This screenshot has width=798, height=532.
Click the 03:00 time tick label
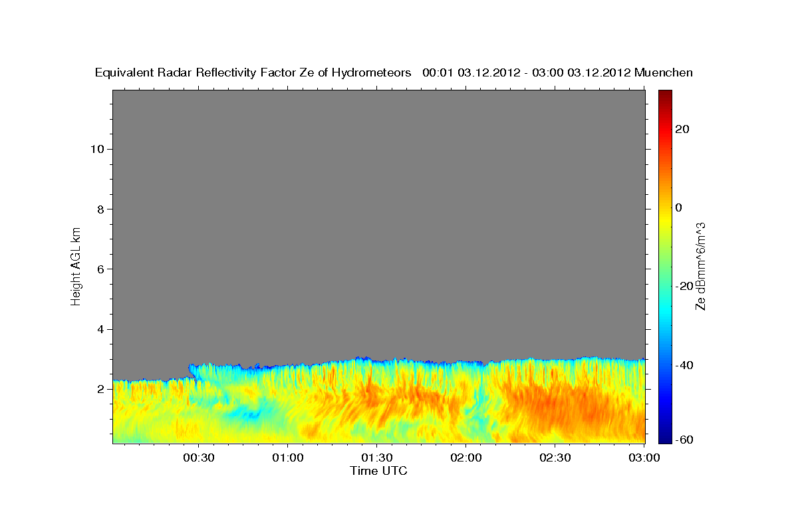coord(644,458)
